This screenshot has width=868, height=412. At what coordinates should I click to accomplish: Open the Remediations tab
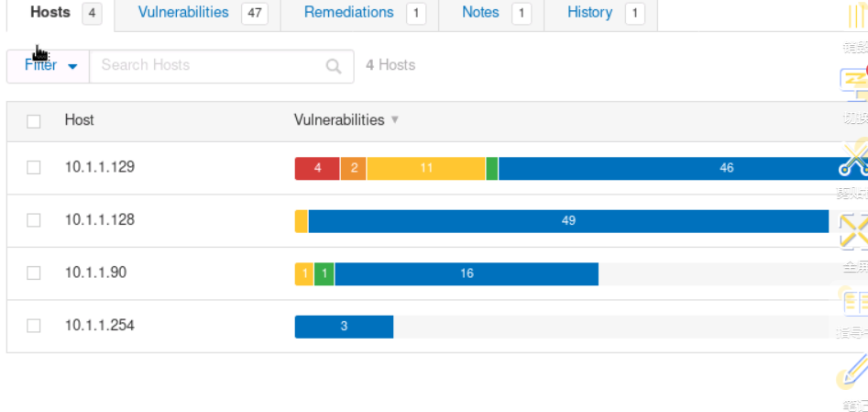pos(348,13)
